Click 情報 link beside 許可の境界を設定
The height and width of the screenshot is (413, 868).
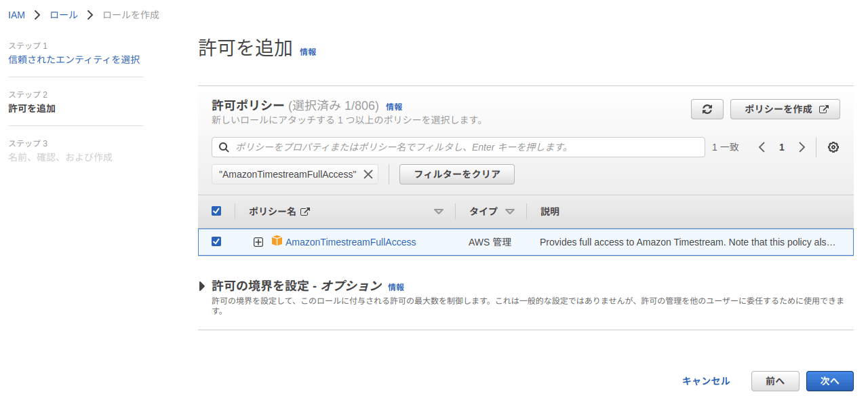pos(396,288)
